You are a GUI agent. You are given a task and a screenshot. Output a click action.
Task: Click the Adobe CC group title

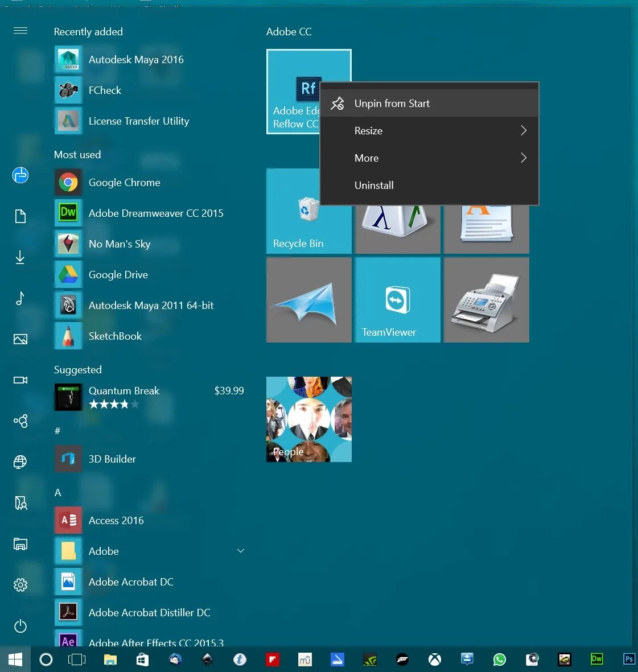pos(289,32)
